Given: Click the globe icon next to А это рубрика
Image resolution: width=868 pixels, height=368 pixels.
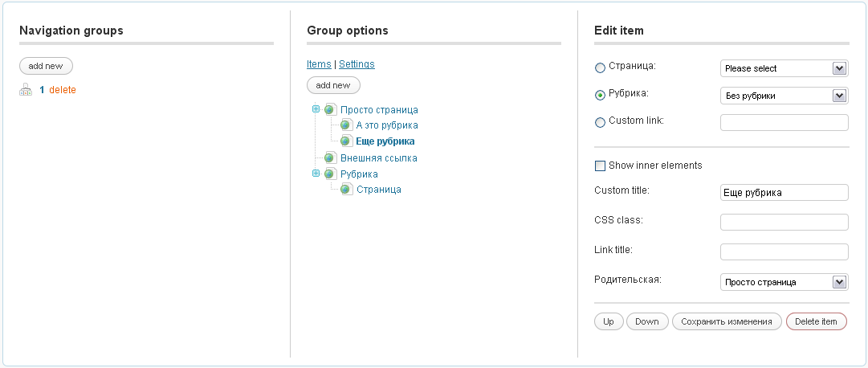Looking at the screenshot, I should (346, 125).
